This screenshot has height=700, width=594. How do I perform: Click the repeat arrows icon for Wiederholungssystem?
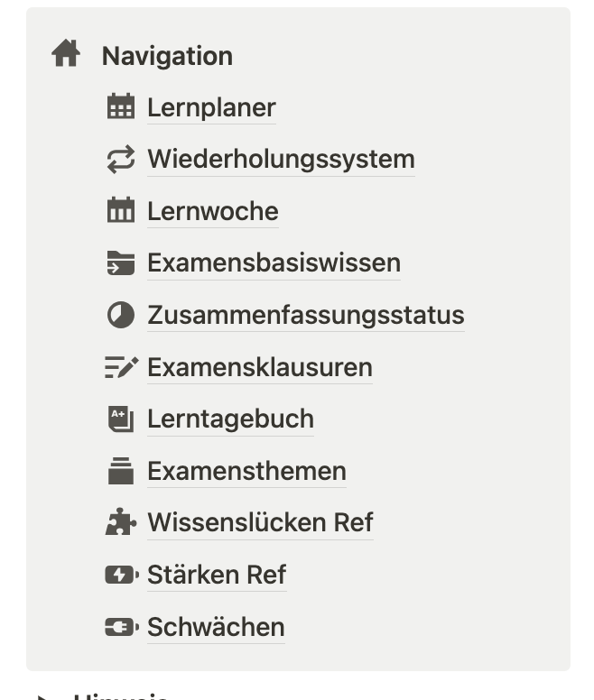[120, 160]
